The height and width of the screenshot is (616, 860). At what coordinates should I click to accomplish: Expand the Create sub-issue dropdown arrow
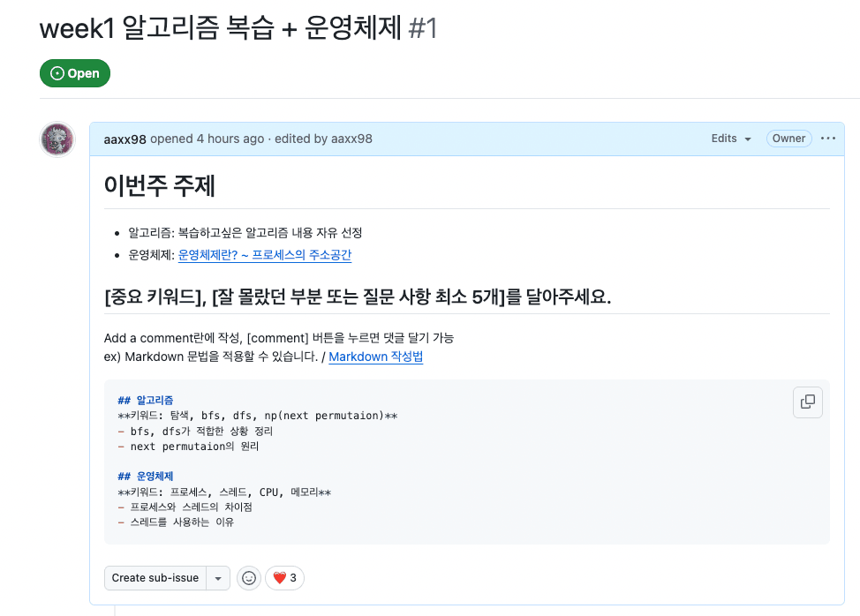click(x=218, y=578)
